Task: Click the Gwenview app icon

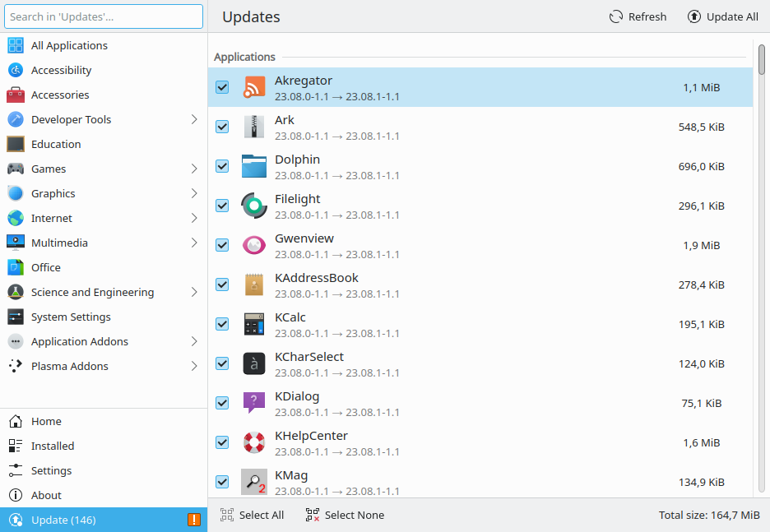Action: point(254,245)
